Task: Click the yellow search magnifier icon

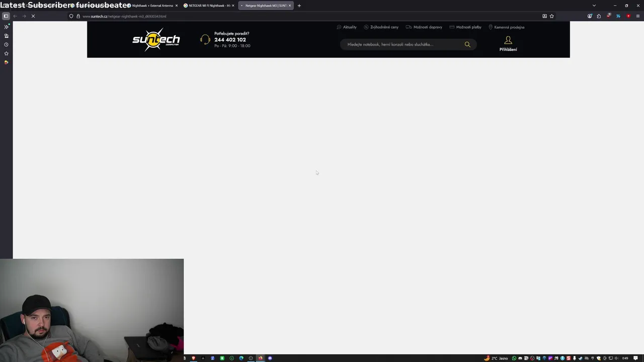Action: point(467,44)
